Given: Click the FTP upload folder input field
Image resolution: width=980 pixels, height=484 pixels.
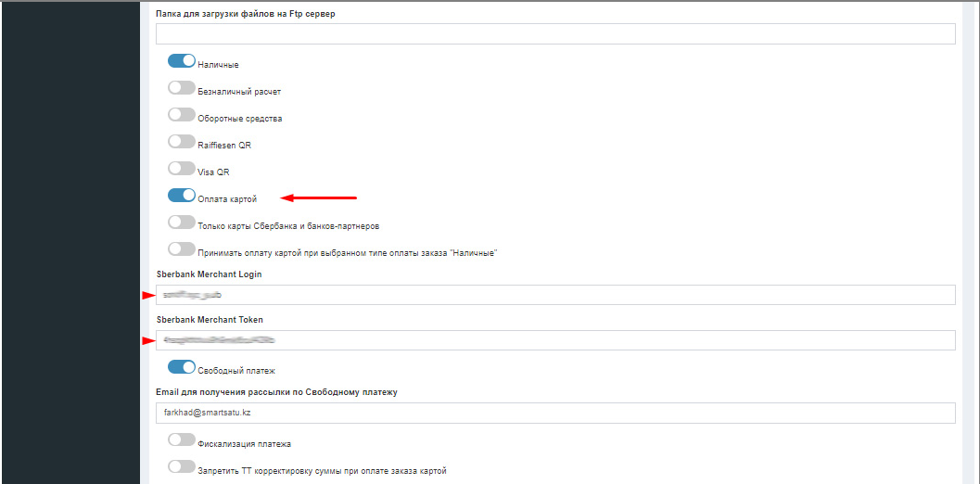Looking at the screenshot, I should coord(554,34).
